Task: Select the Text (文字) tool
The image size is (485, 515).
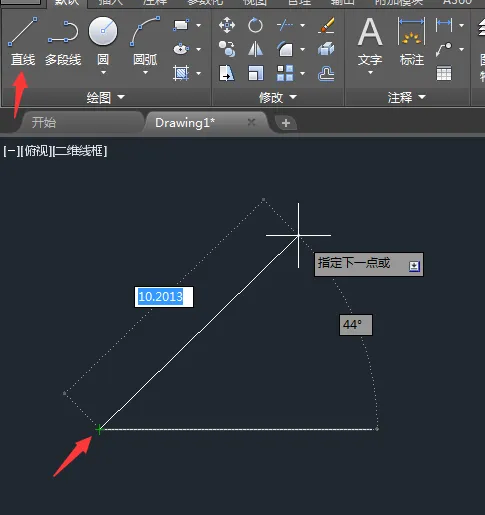Action: tap(370, 41)
